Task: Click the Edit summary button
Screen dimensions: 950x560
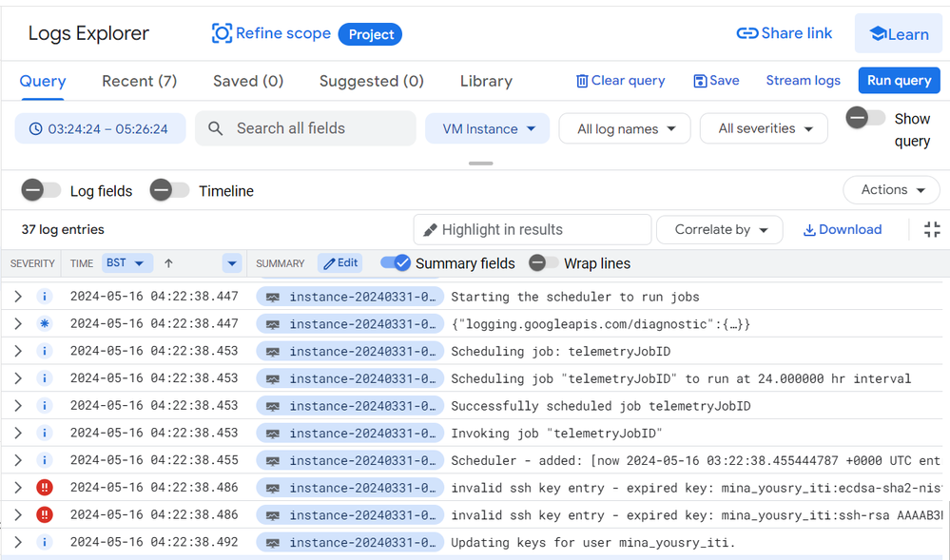Action: pyautogui.click(x=339, y=263)
